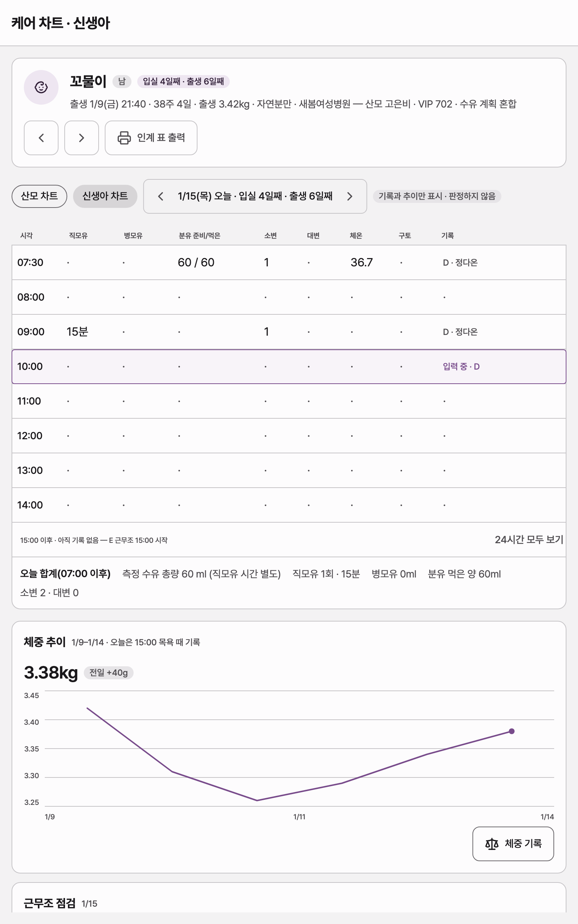578x924 pixels.
Task: Click D · 정다은 record in 09:00 row
Action: pyautogui.click(x=460, y=332)
